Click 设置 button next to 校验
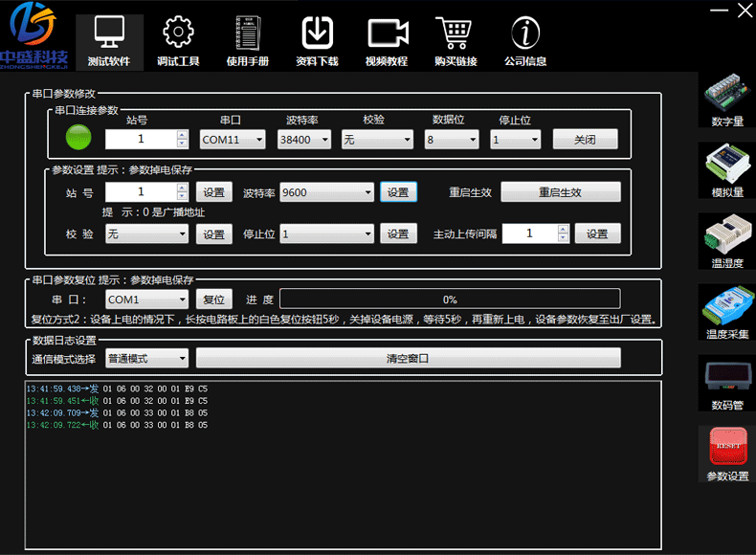This screenshot has height=555, width=756. [214, 234]
